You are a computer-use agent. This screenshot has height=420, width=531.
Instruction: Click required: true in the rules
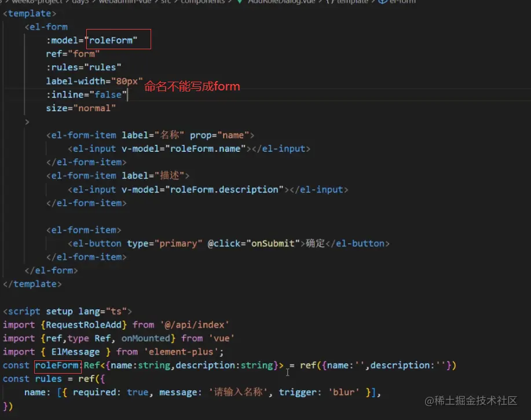click(x=111, y=393)
